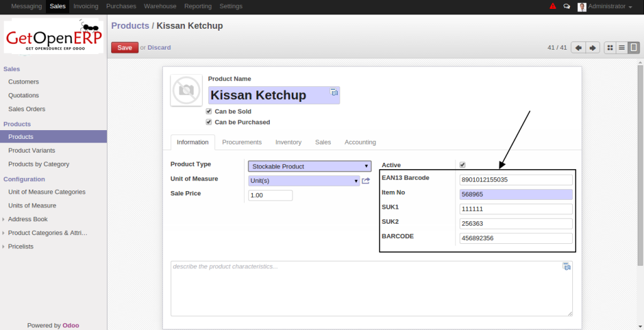The width and height of the screenshot is (644, 330).
Task: Click the red warning triangle icon
Action: pos(553,6)
